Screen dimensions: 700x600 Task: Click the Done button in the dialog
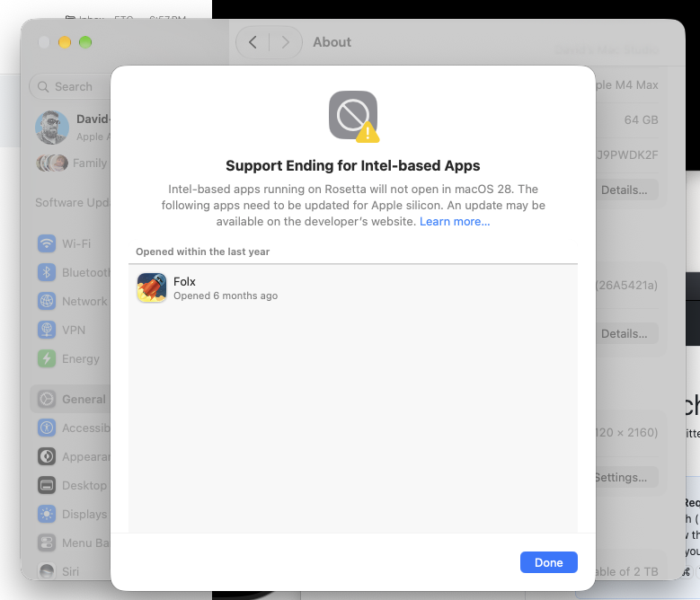(x=549, y=562)
